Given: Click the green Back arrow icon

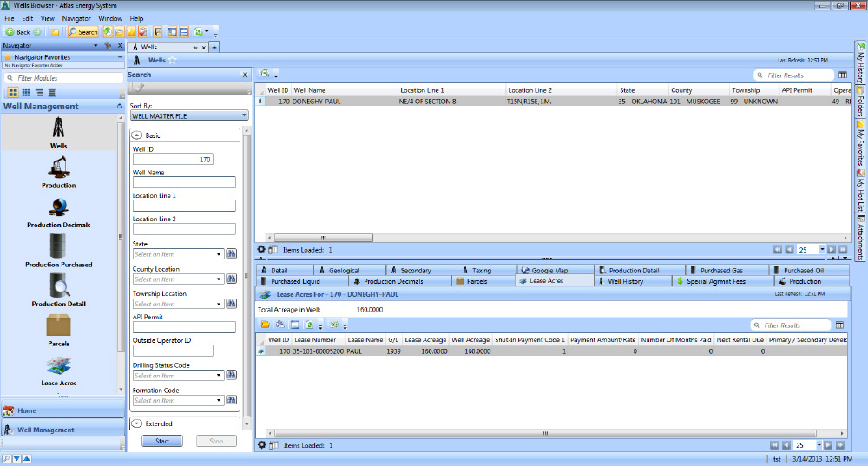Looking at the screenshot, I should click(x=10, y=32).
